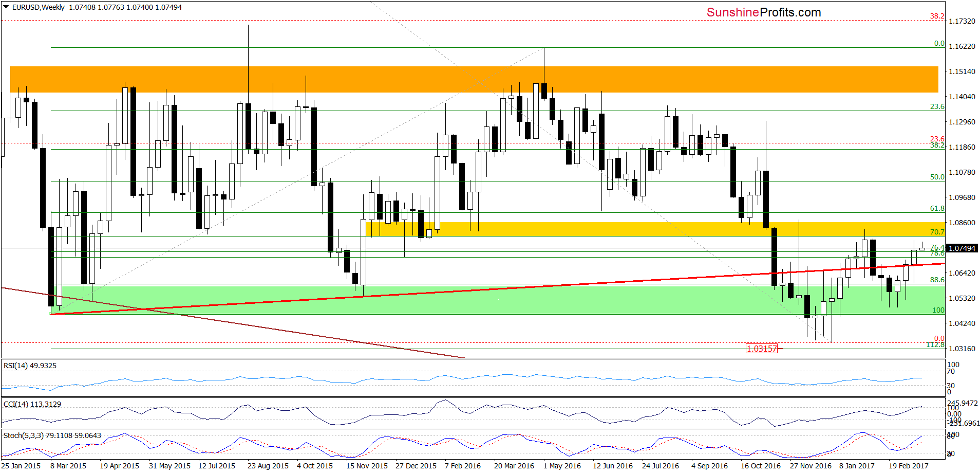This screenshot has height=473, width=980.
Task: Click the 31 May 2015 date label
Action: tap(169, 466)
